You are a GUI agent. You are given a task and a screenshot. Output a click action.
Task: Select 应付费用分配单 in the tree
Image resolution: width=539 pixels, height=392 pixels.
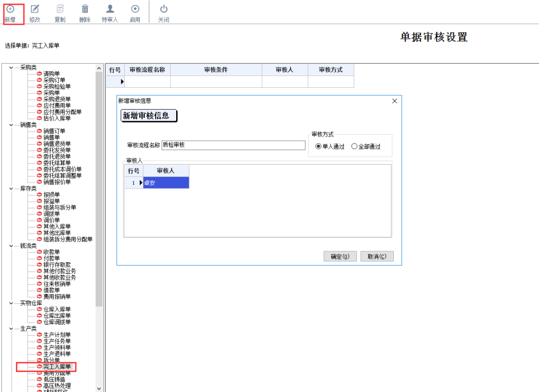(62, 112)
